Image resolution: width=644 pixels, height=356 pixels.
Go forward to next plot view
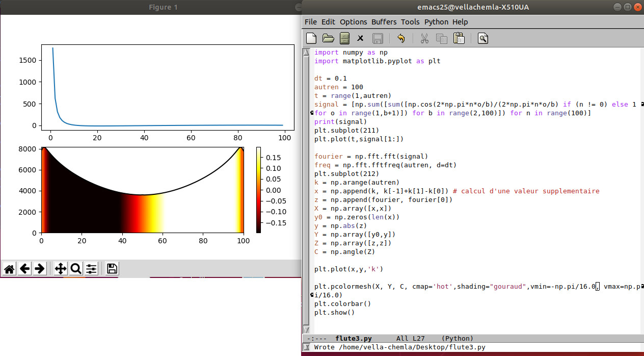click(x=40, y=269)
